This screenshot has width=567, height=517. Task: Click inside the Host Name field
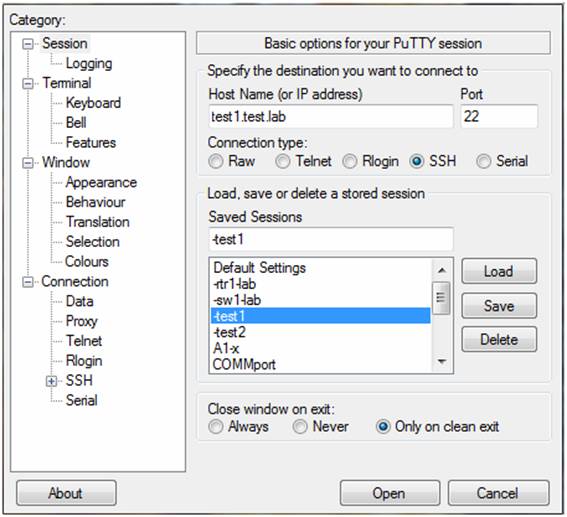[x=331, y=116]
